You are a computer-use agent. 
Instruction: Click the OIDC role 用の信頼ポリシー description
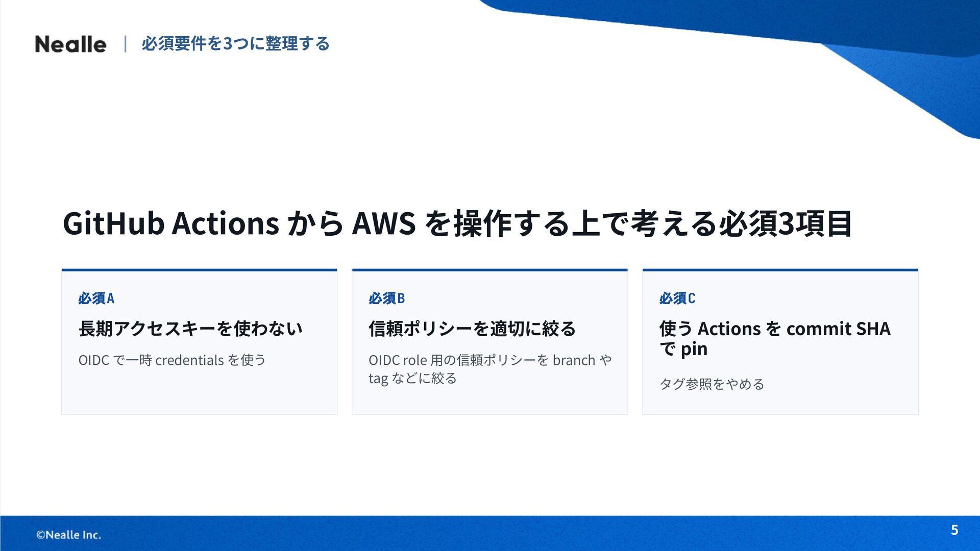(490, 369)
